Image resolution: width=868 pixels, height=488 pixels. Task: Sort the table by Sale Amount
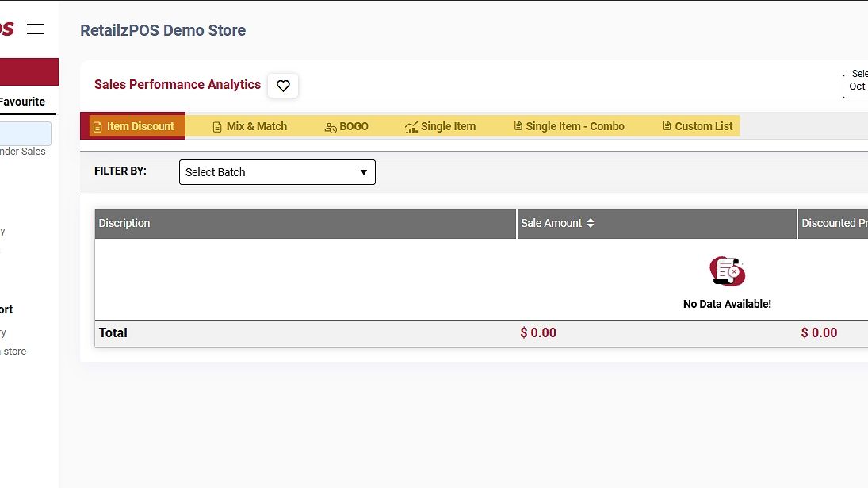[590, 224]
